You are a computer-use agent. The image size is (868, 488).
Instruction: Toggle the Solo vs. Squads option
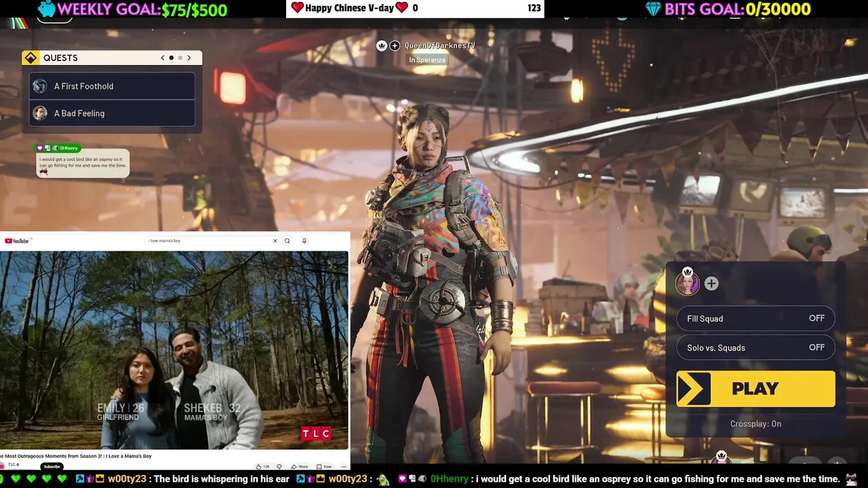coord(755,348)
